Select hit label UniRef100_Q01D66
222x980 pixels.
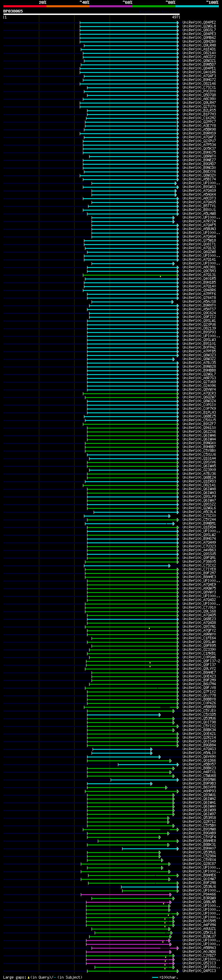(x=199, y=760)
